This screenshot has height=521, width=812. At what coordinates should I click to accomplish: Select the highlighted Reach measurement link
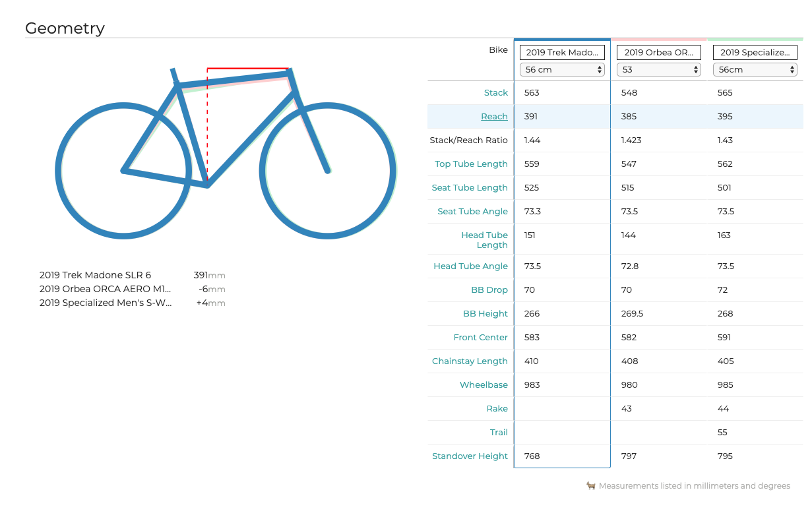click(x=494, y=116)
